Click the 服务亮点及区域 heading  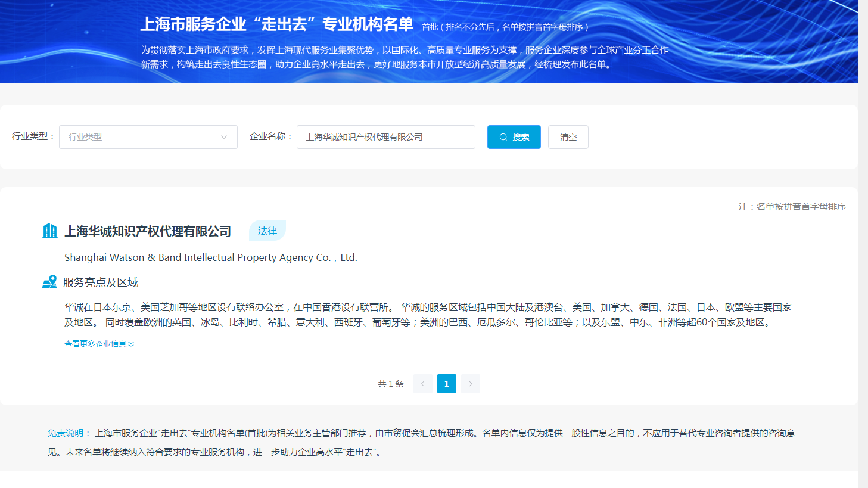click(101, 282)
